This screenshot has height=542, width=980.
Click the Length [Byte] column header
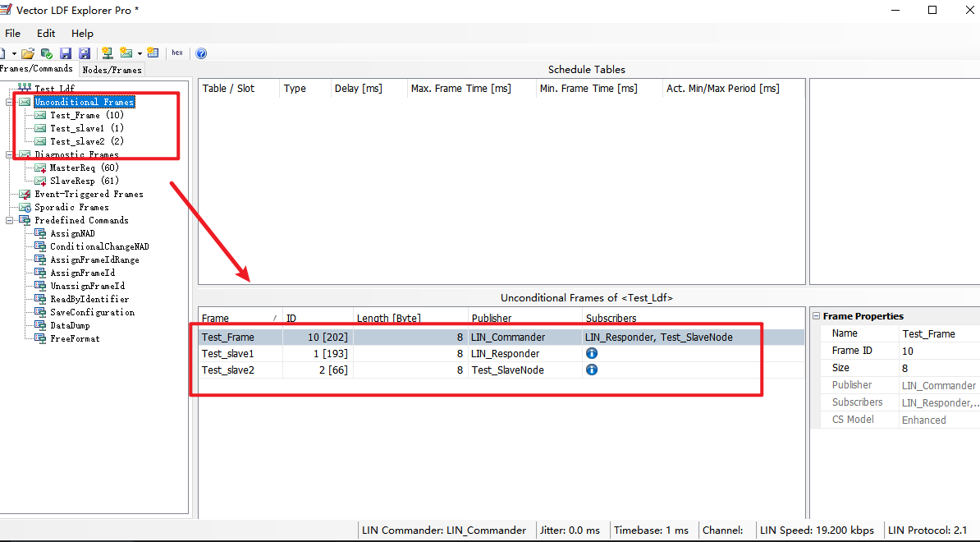(x=410, y=318)
